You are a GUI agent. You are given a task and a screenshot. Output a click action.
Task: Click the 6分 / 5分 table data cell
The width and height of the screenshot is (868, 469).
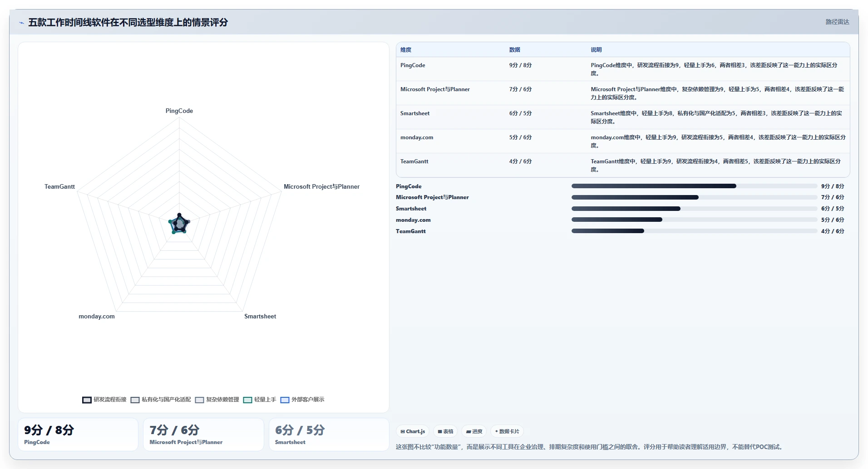[520, 113]
